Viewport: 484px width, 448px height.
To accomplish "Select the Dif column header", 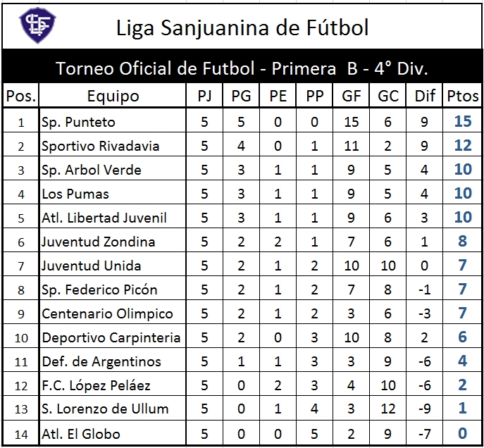I will point(425,96).
